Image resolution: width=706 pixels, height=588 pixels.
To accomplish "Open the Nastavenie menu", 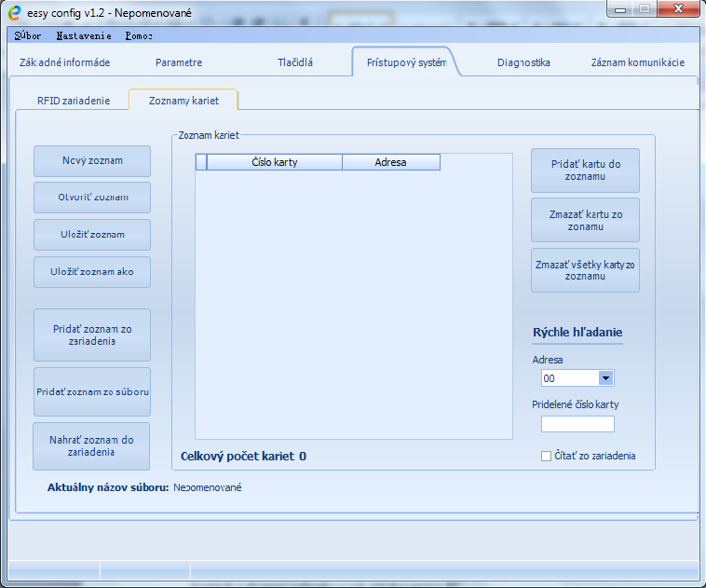I will coord(84,35).
